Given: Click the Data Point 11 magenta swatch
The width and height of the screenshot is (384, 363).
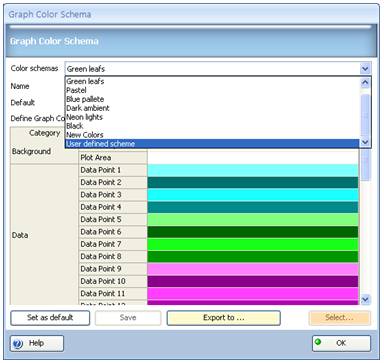Looking at the screenshot, I should tap(253, 294).
